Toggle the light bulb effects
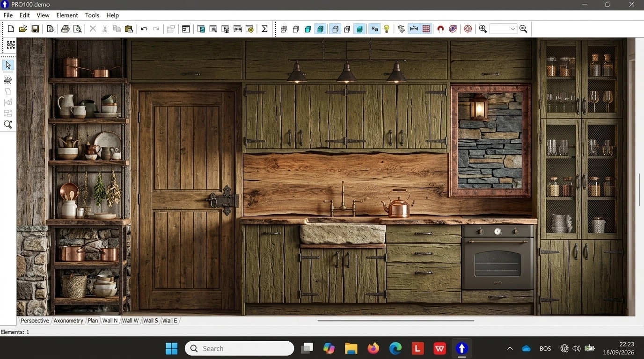 click(x=387, y=29)
